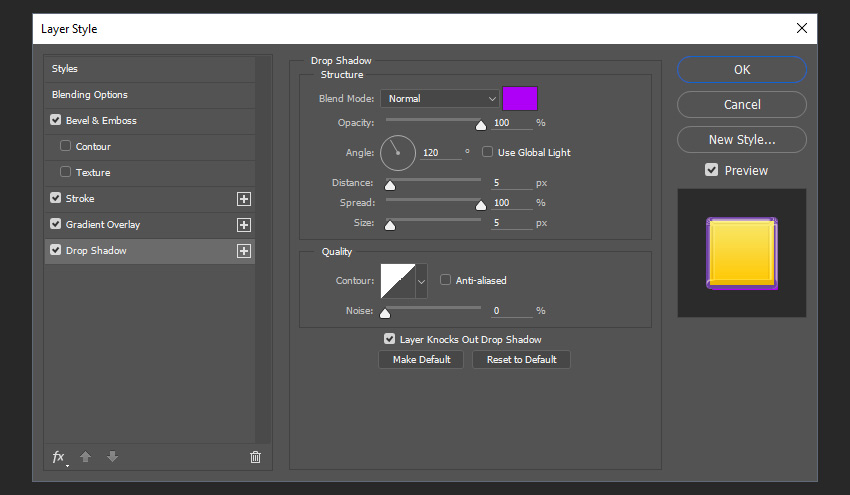Add another Gradient Overlay with plus icon
850x495 pixels.
(x=243, y=225)
